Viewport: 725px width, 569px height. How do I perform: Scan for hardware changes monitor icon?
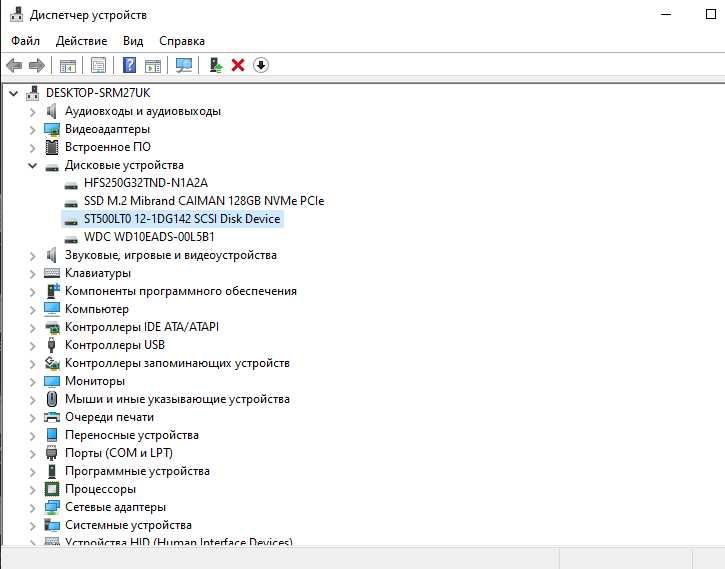coord(184,65)
